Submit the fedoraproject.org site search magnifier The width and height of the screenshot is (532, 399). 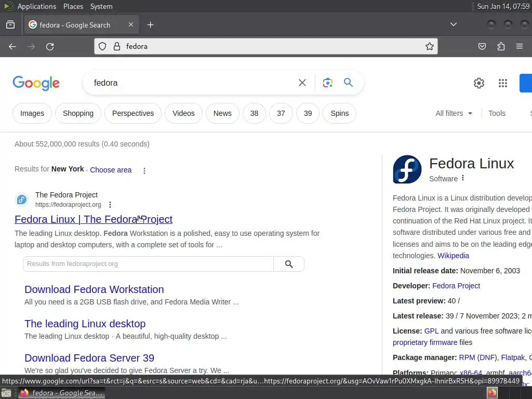pos(289,264)
